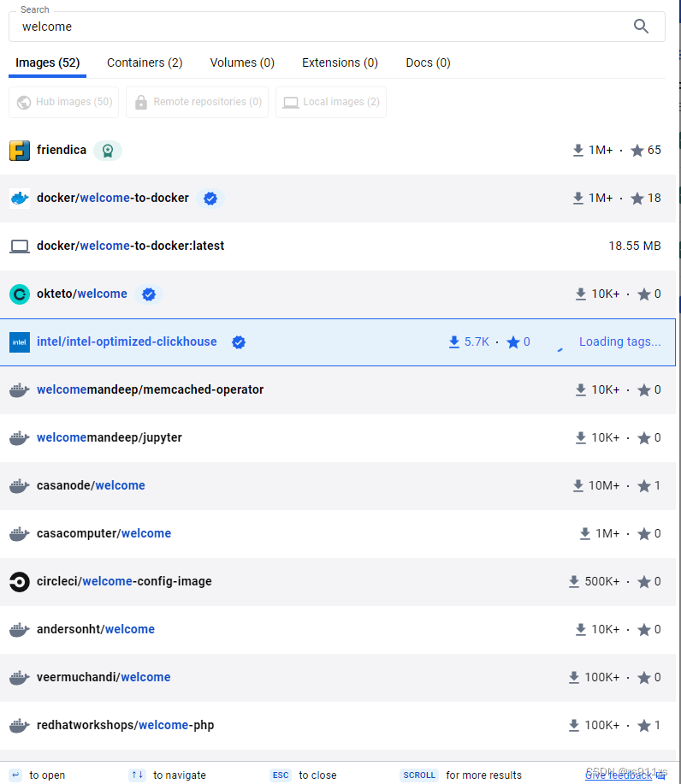
Task: Click the ESC key hint
Action: coord(281,775)
